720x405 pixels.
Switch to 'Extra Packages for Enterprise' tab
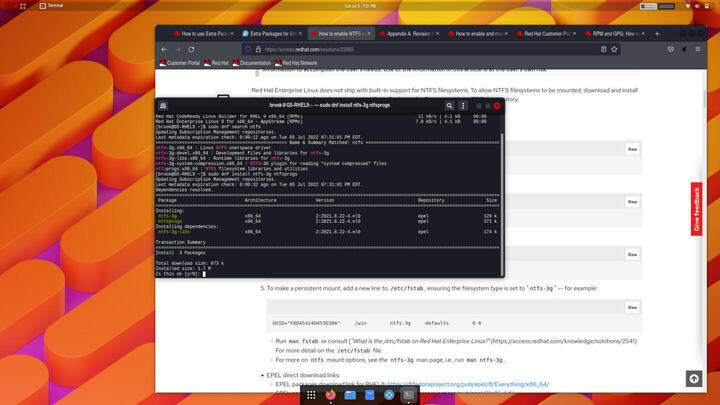coord(272,34)
